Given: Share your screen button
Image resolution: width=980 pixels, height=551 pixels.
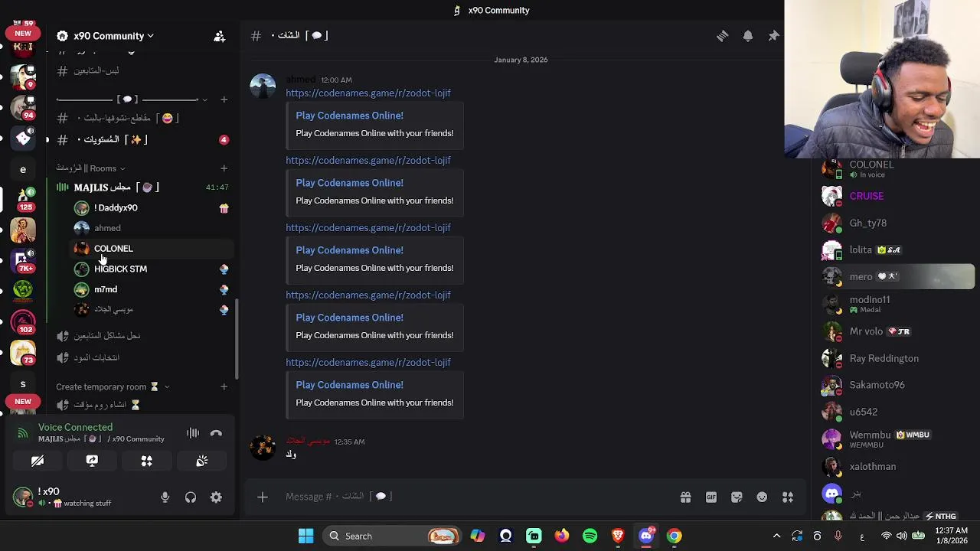Looking at the screenshot, I should [x=92, y=461].
